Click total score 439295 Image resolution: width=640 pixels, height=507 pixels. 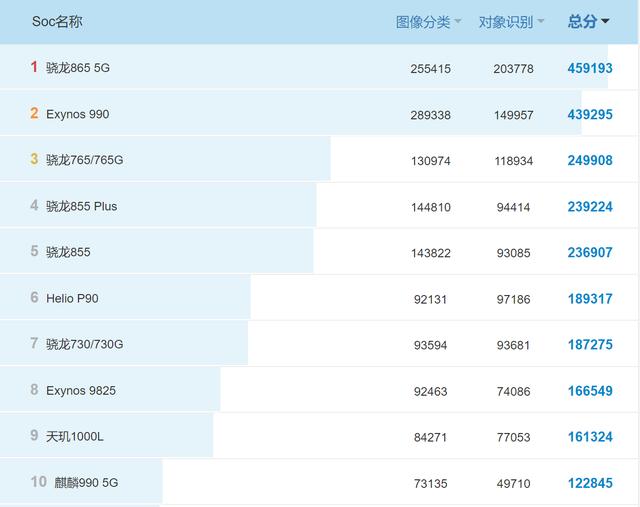590,115
